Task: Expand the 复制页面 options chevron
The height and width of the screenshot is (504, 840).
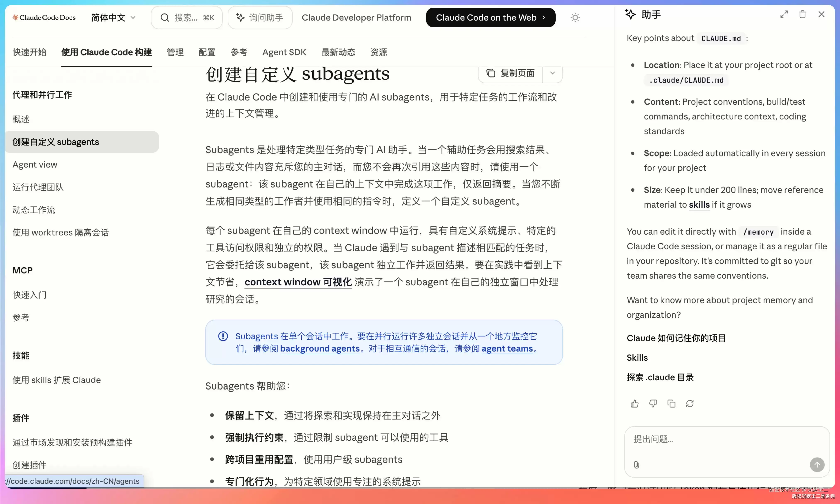Action: pyautogui.click(x=553, y=73)
